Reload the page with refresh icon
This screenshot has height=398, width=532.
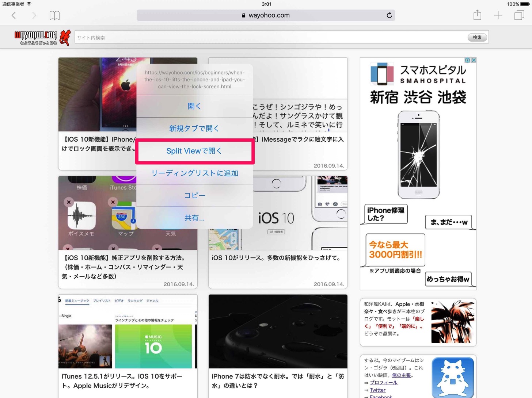click(x=389, y=15)
